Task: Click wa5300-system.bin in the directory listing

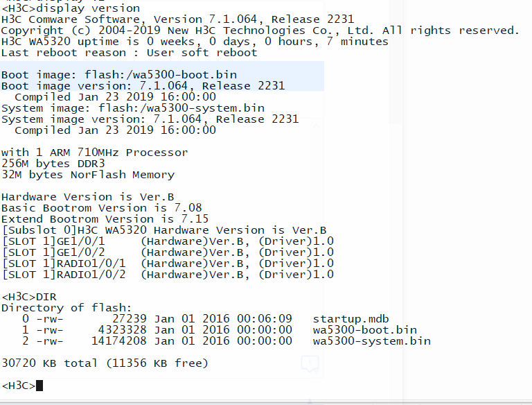Action: pyautogui.click(x=371, y=341)
